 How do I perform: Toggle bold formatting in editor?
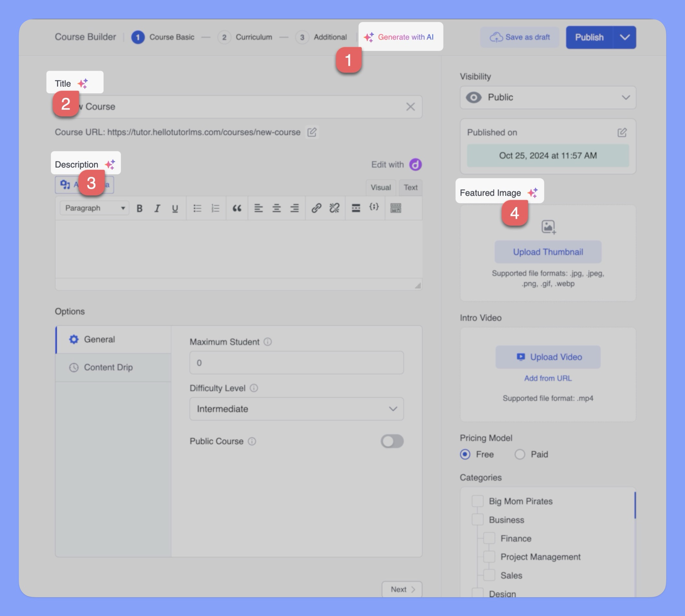[139, 208]
